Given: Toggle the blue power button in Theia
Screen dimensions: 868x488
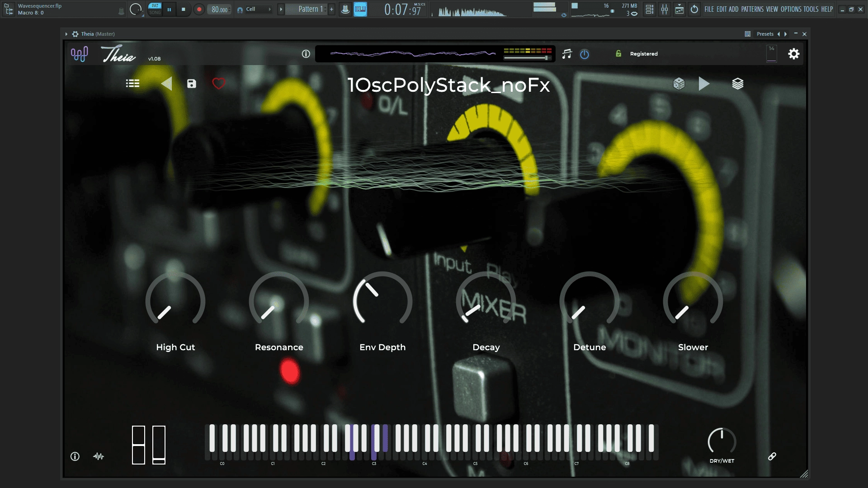Looking at the screenshot, I should pos(585,54).
